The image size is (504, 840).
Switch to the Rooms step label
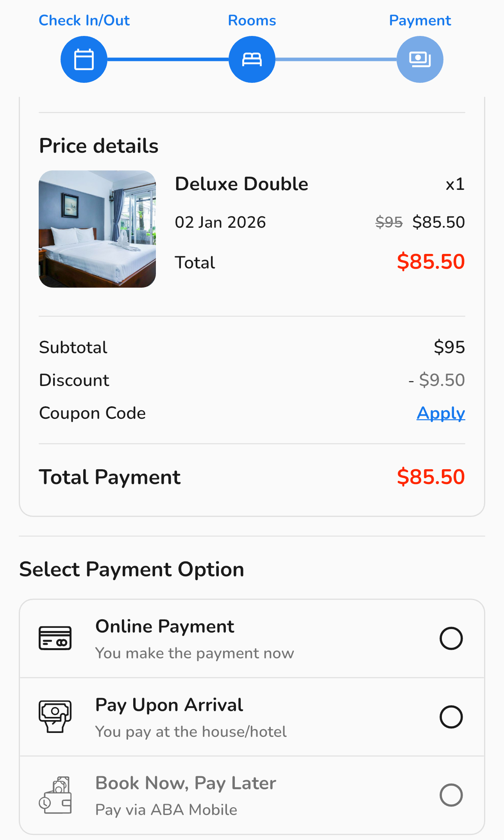click(252, 20)
